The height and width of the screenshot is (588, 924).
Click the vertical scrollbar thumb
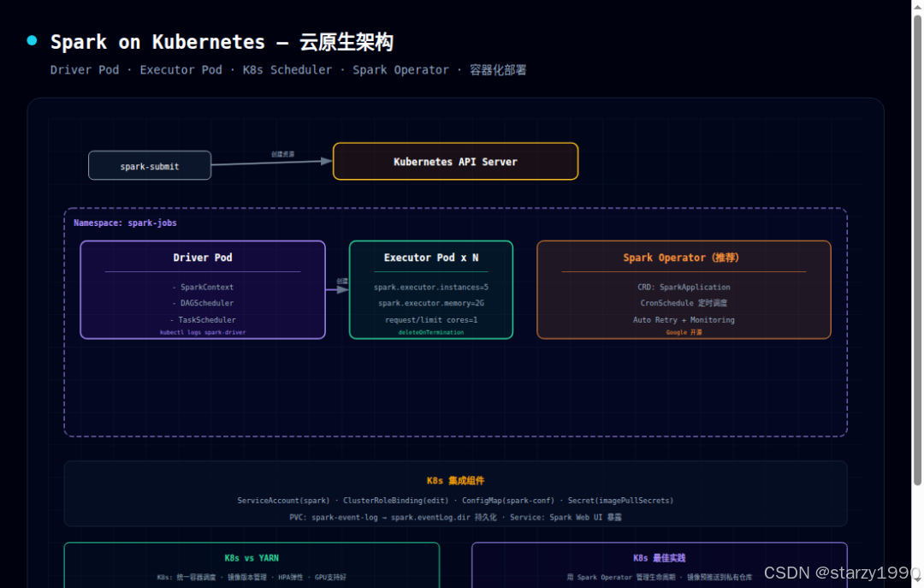tap(917, 251)
